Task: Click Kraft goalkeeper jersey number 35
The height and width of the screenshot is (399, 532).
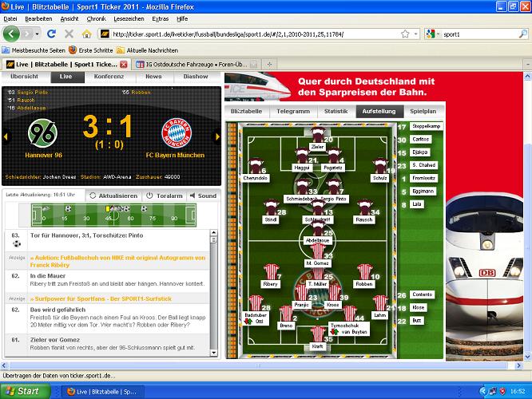Action: pyautogui.click(x=318, y=334)
